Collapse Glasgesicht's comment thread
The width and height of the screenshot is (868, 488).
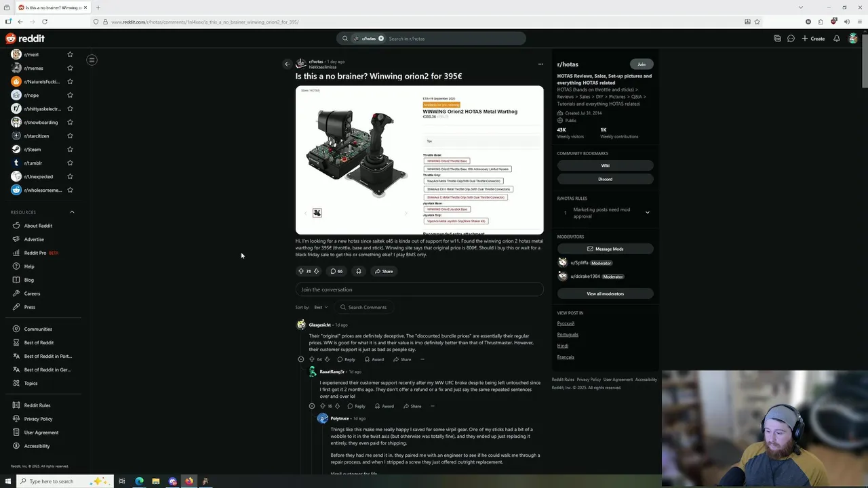click(x=301, y=359)
